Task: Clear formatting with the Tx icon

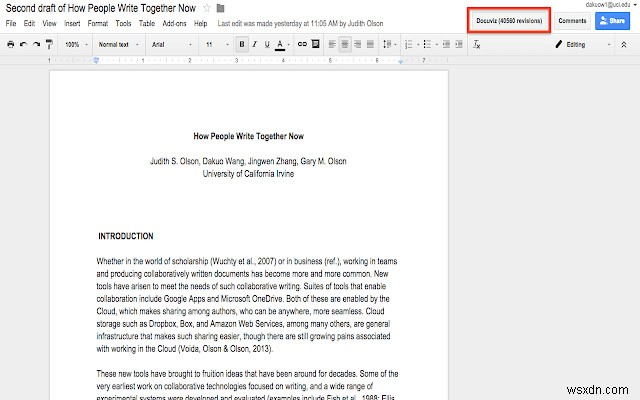Action: tap(477, 44)
